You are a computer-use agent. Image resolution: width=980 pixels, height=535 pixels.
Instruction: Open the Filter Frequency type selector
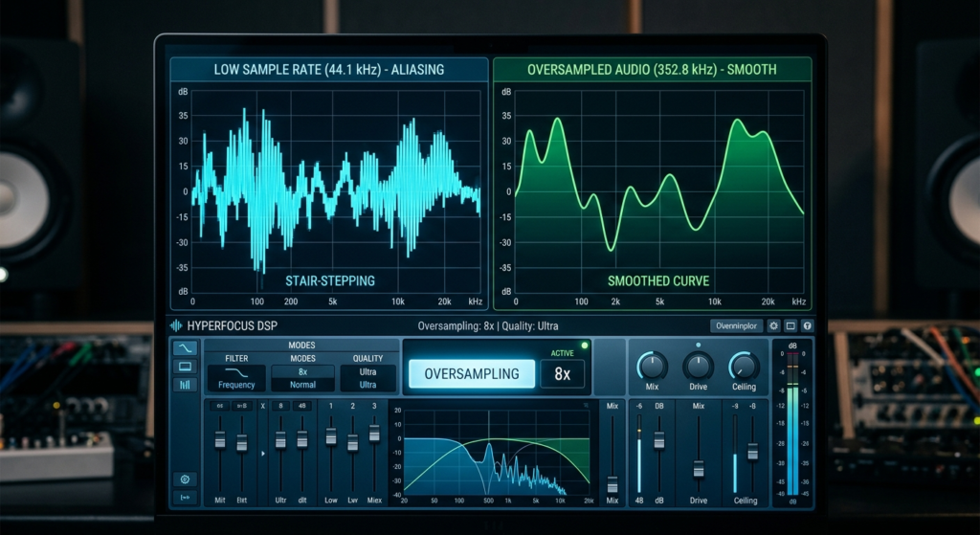tap(236, 379)
